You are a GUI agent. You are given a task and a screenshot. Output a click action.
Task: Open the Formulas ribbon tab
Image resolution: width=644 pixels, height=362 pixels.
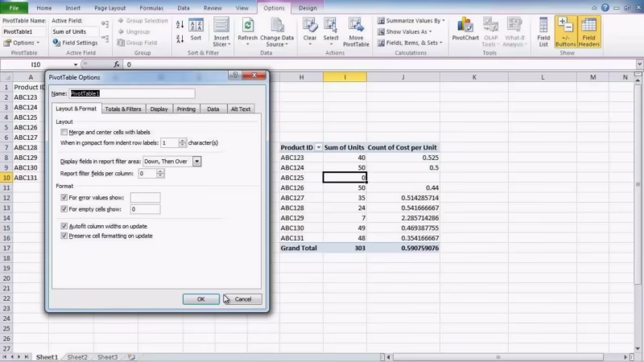pyautogui.click(x=151, y=8)
